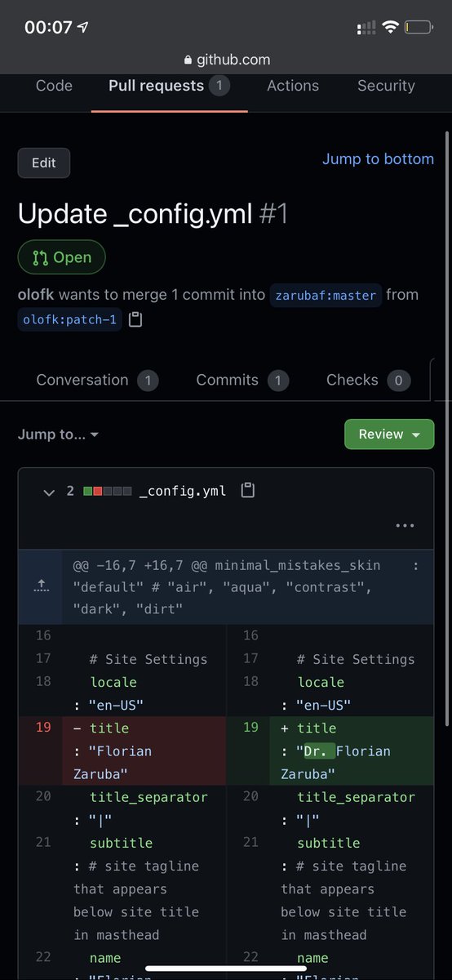Click added line number 19
The height and width of the screenshot is (980, 452).
coord(250,728)
